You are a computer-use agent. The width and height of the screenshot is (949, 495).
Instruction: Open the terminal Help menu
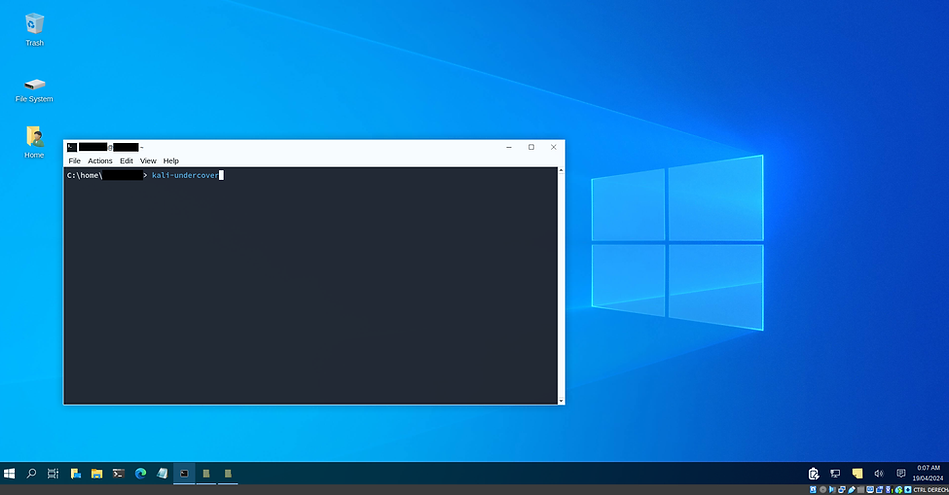point(171,161)
